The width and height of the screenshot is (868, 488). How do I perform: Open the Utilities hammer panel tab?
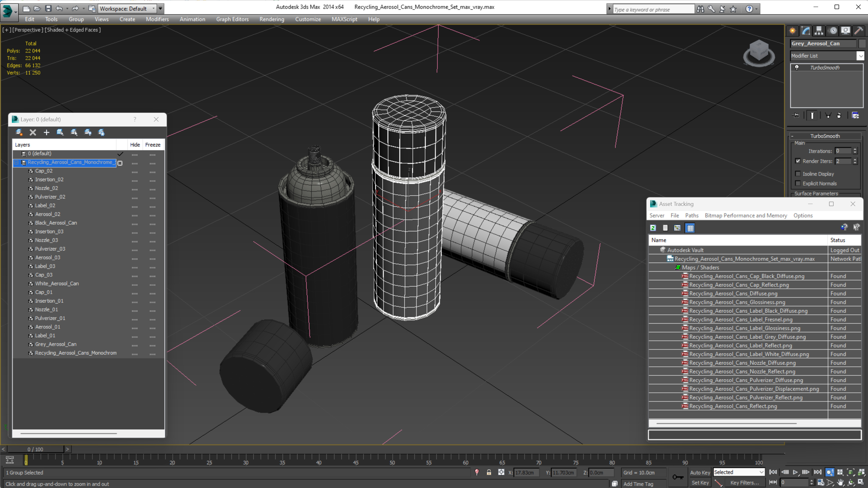[859, 31]
